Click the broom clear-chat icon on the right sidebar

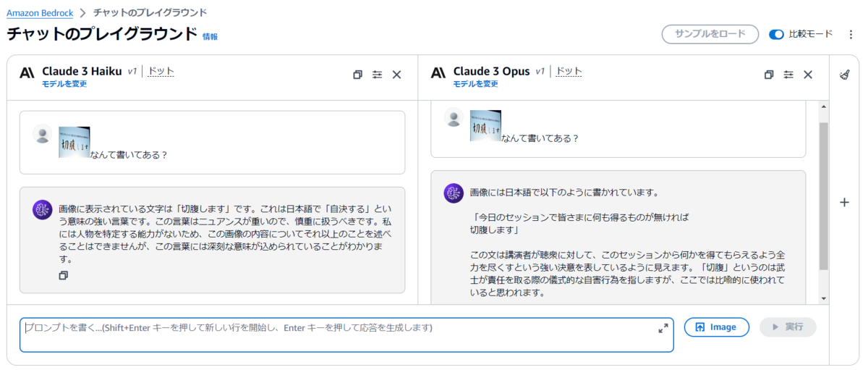click(844, 75)
